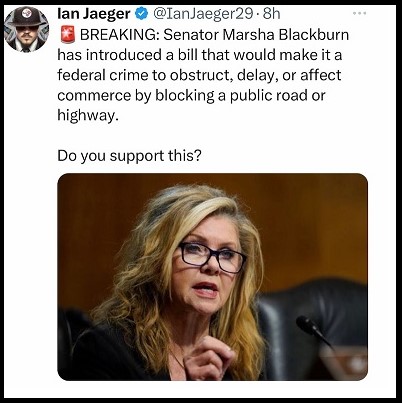Screen dimensions: 402x403
Task: Click the Ian Jaeger display name
Action: click(94, 14)
